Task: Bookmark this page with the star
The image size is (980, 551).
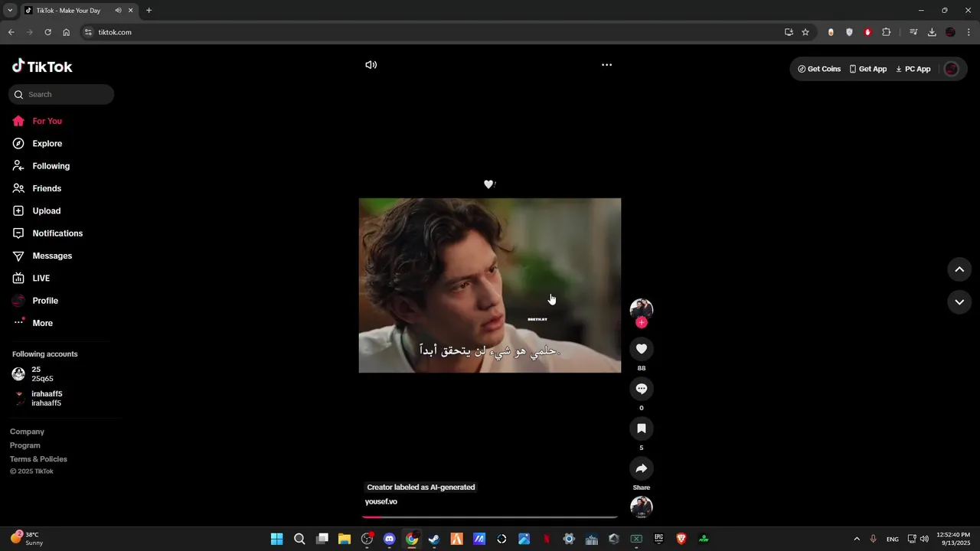Action: 805,32
